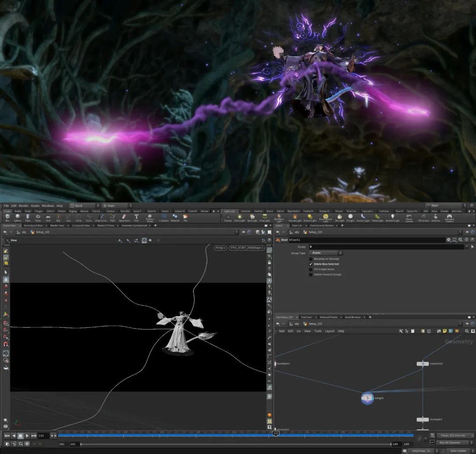Click the Torus shelf tool icon

tap(38, 217)
